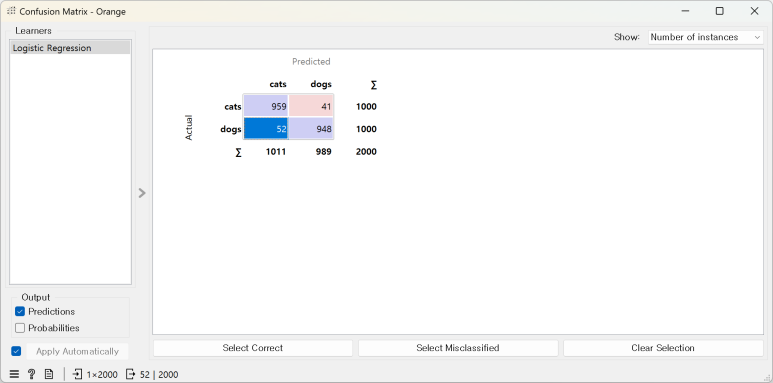Click the actual dogs row header
The image size is (773, 383).
(x=231, y=129)
